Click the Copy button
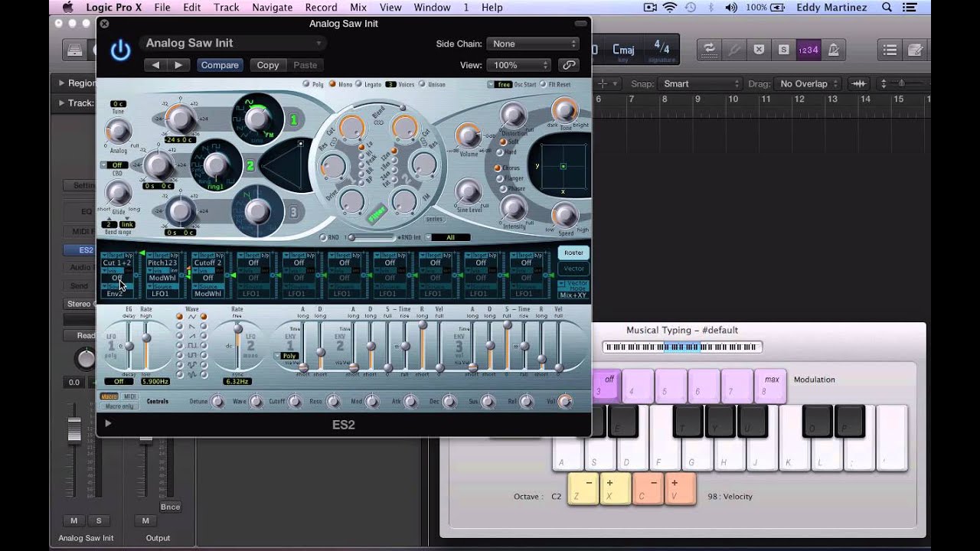 coord(268,65)
